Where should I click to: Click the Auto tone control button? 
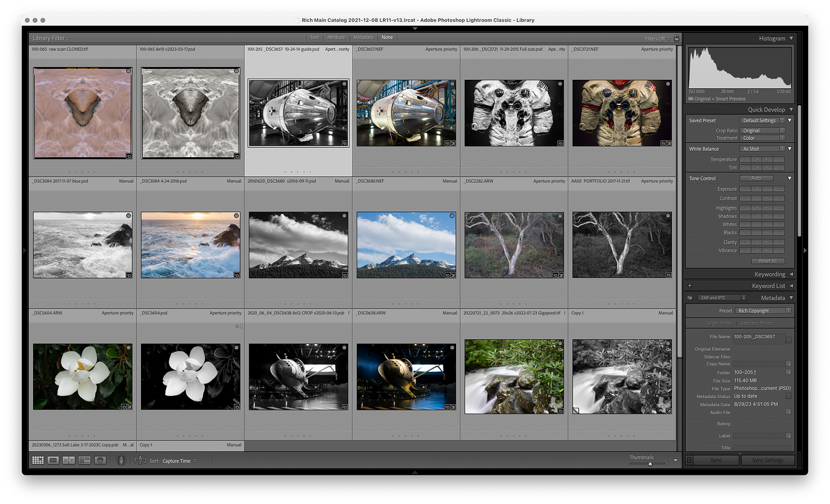(756, 178)
